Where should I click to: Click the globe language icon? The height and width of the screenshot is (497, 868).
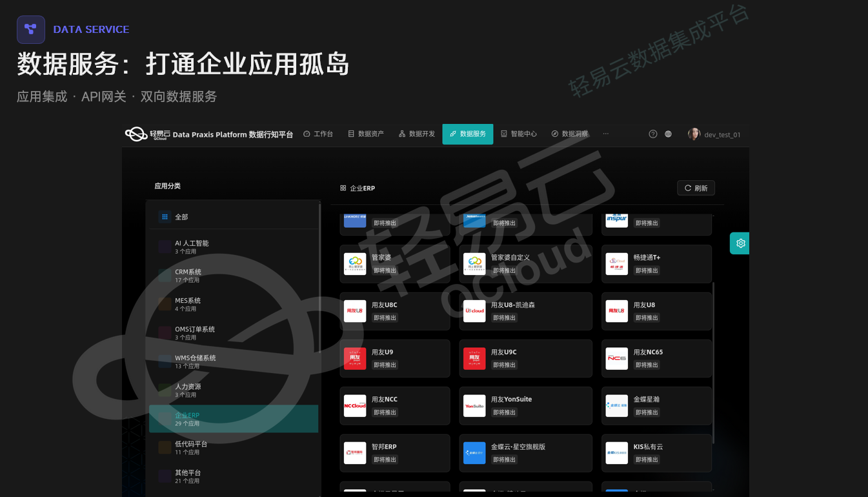(x=668, y=134)
